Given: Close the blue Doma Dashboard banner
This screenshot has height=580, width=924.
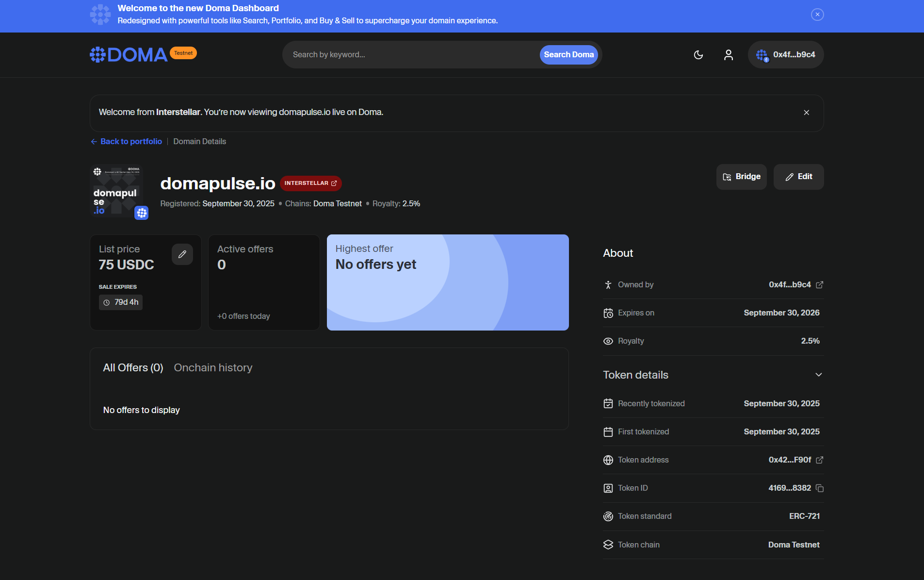Looking at the screenshot, I should pos(817,15).
